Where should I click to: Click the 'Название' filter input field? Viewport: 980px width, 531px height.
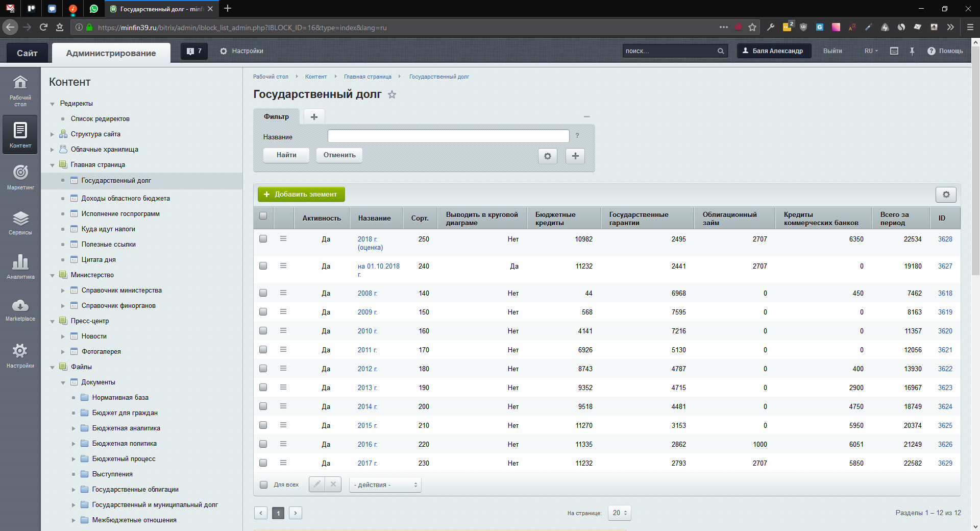pos(448,136)
